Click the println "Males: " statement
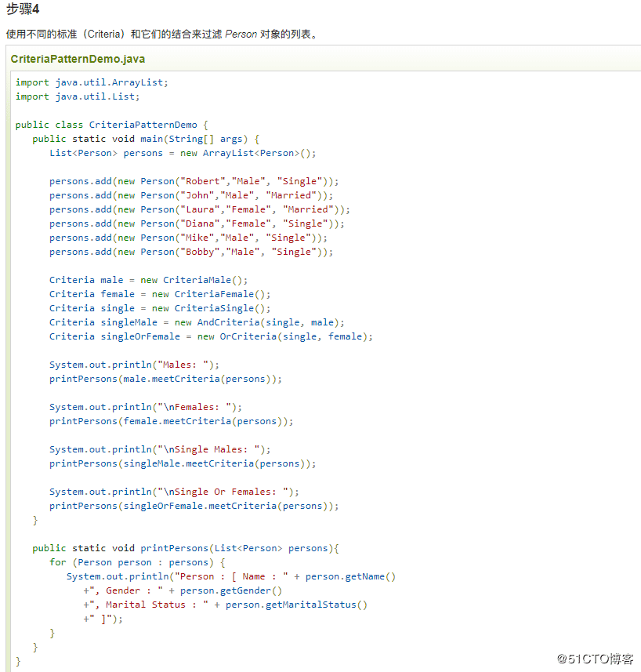Image resolution: width=641 pixels, height=672 pixels. click(x=134, y=365)
